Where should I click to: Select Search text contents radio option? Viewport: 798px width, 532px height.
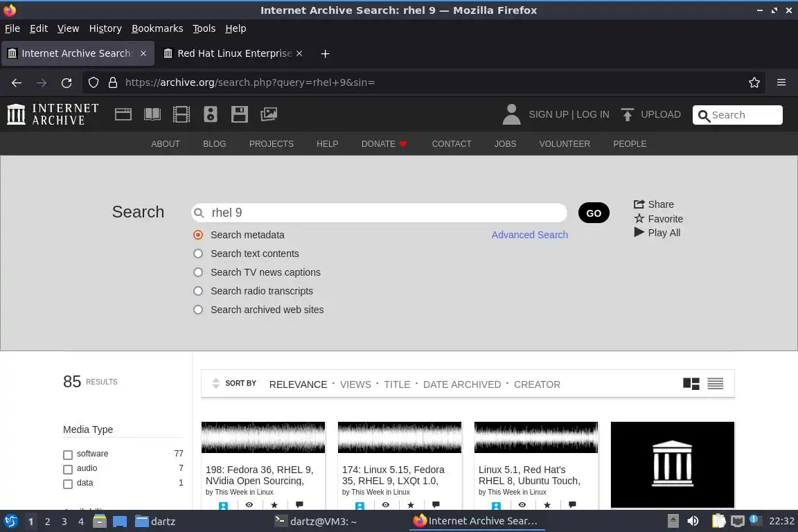[x=198, y=254]
